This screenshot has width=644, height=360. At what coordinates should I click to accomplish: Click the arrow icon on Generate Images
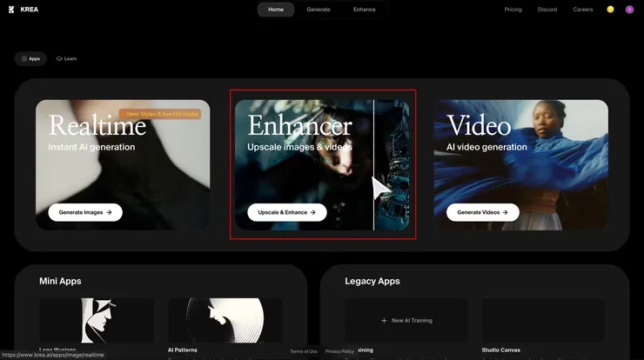(109, 213)
